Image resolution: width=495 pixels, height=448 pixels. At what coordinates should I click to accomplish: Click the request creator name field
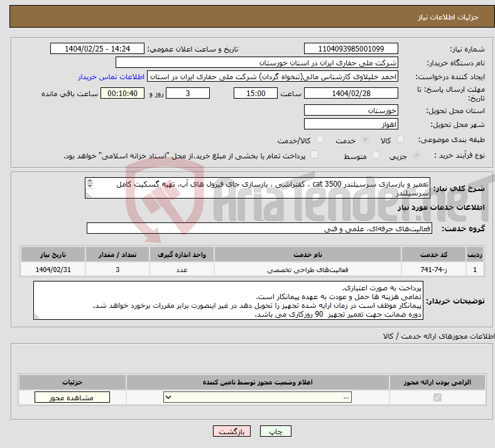(273, 77)
